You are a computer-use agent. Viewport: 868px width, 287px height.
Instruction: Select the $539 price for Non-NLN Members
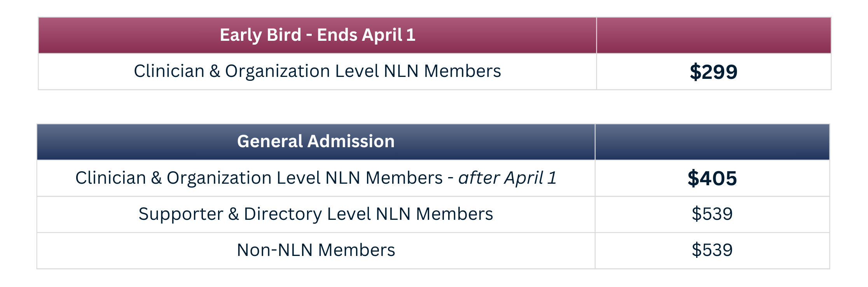[712, 250]
